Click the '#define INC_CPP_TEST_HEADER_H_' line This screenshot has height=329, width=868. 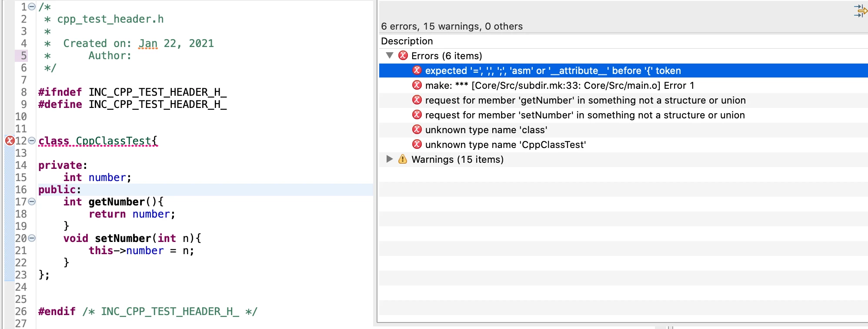[133, 104]
